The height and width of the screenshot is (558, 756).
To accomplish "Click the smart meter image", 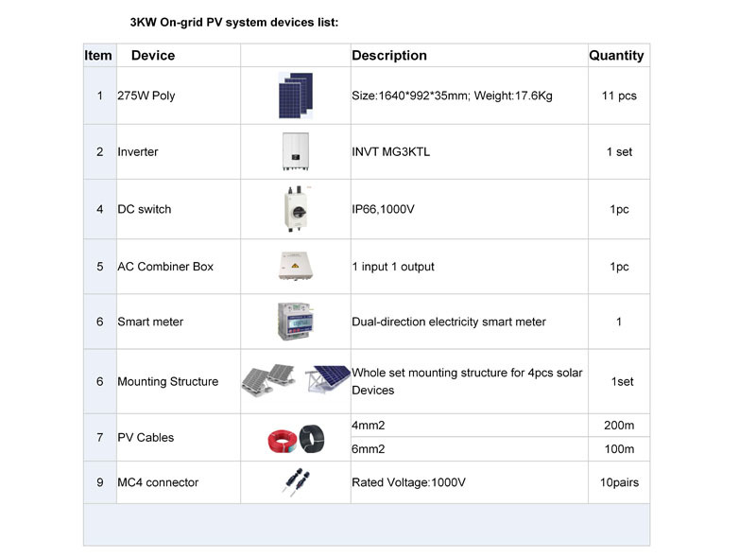I will click(296, 322).
